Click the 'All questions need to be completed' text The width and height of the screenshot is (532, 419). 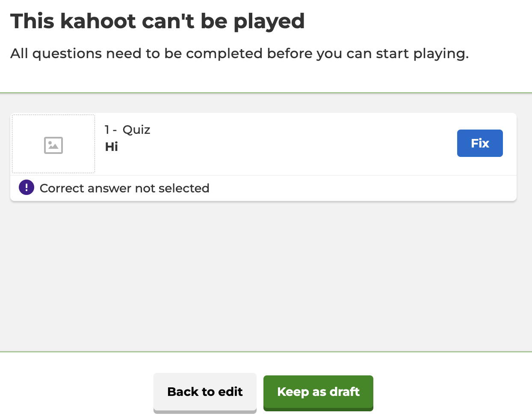pyautogui.click(x=239, y=53)
